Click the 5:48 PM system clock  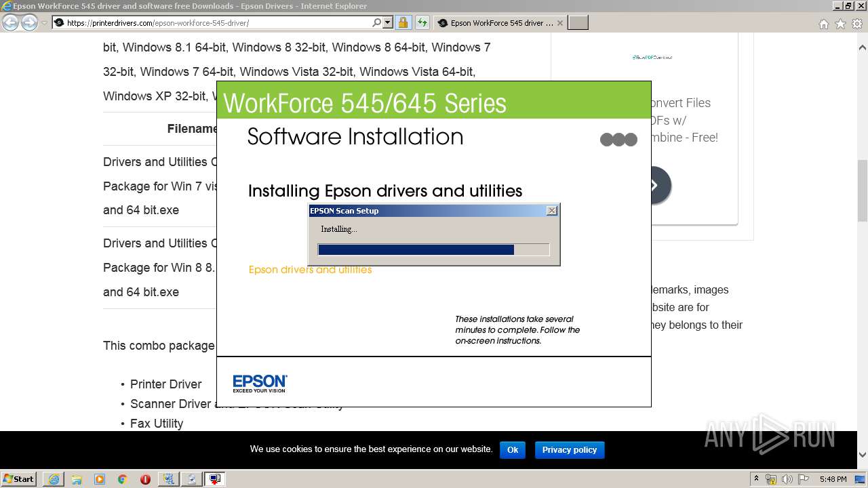(x=833, y=479)
